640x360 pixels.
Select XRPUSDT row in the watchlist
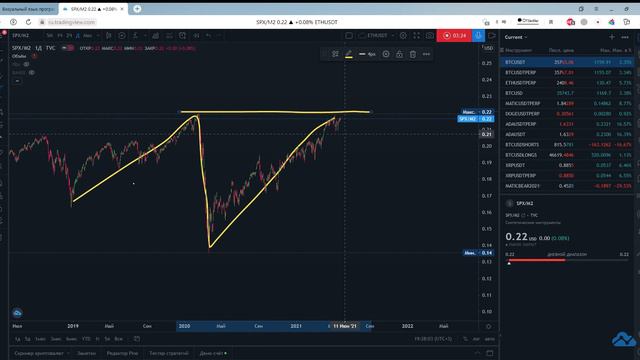pyautogui.click(x=568, y=165)
